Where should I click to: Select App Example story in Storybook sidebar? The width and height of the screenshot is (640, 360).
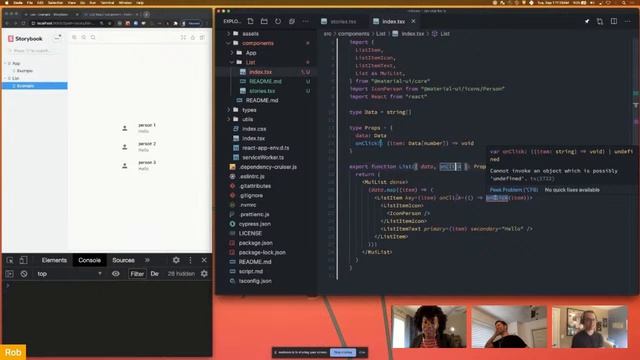point(24,71)
